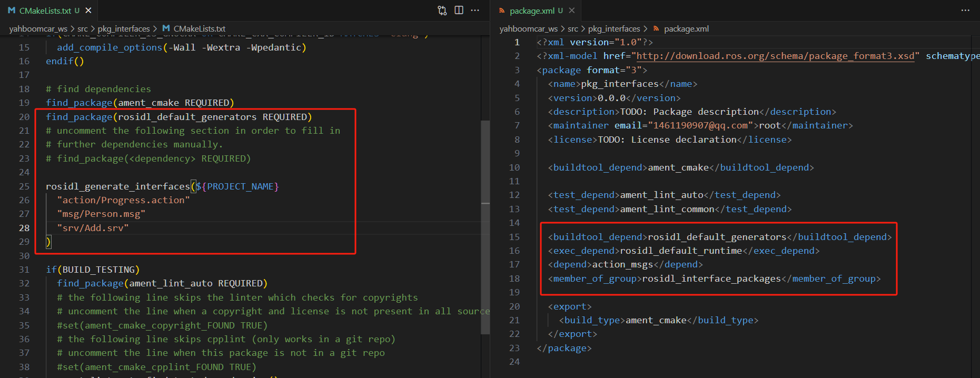This screenshot has width=980, height=378.
Task: Click build_type ament_cmake line
Action: pyautogui.click(x=659, y=320)
